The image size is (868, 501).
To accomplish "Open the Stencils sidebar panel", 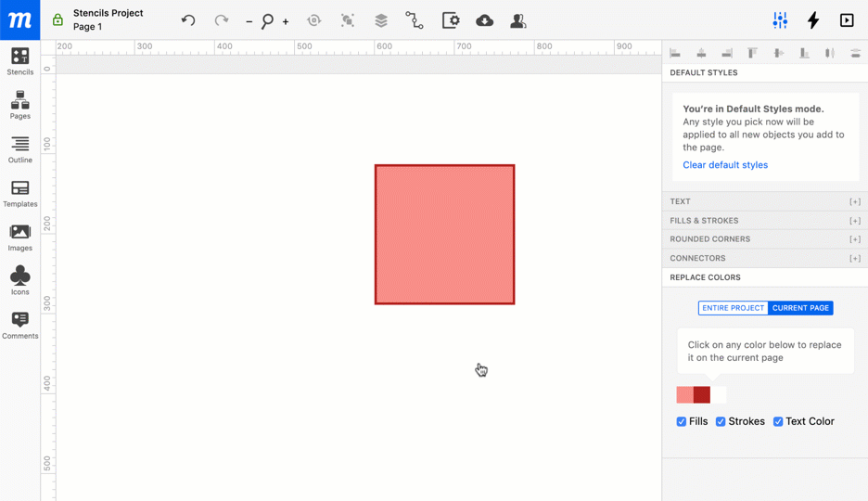I will (19, 61).
